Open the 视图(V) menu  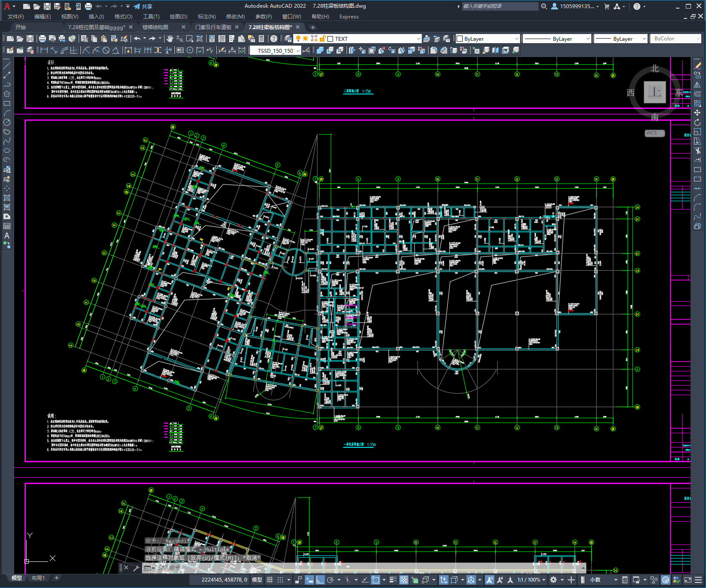tap(70, 17)
